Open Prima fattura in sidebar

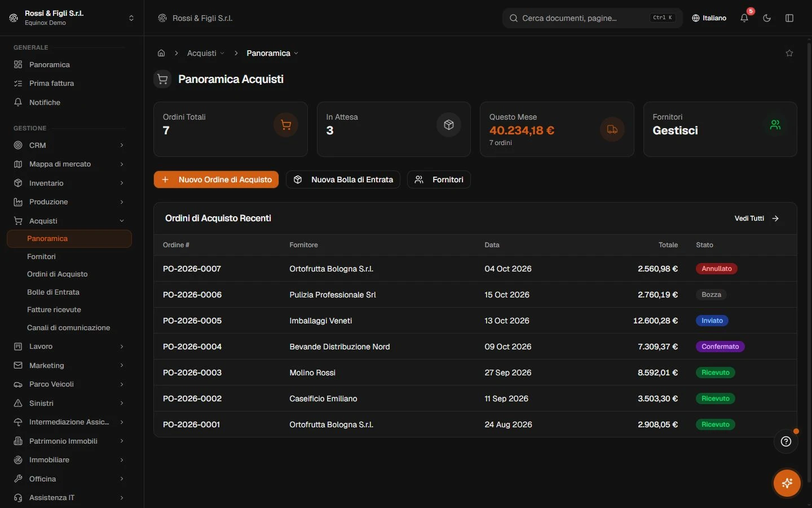coord(69,84)
